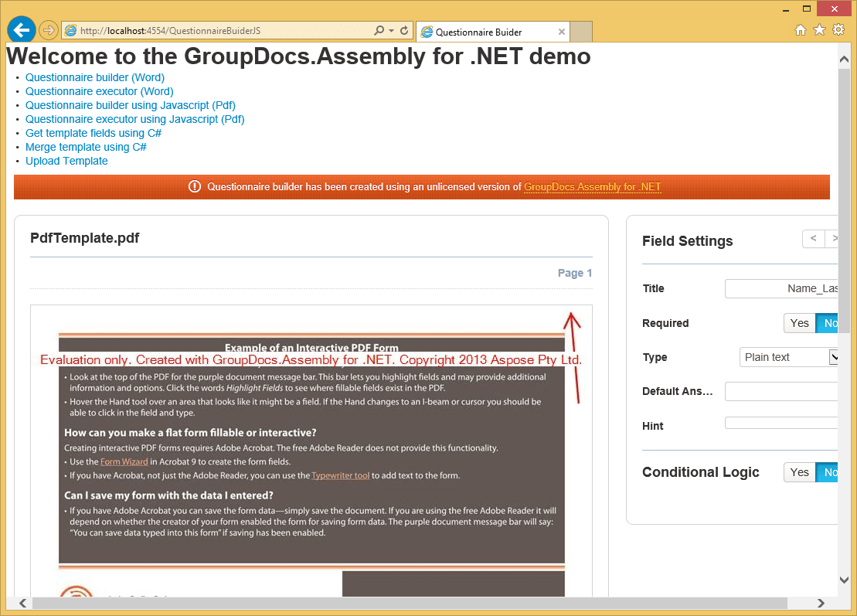Go to previous field in Field Settings
Viewport: 857px width, 616px height.
pos(813,238)
